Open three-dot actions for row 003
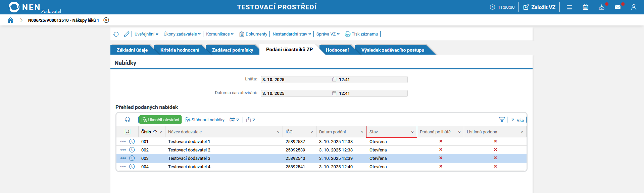This screenshot has height=193, width=644. click(123, 158)
